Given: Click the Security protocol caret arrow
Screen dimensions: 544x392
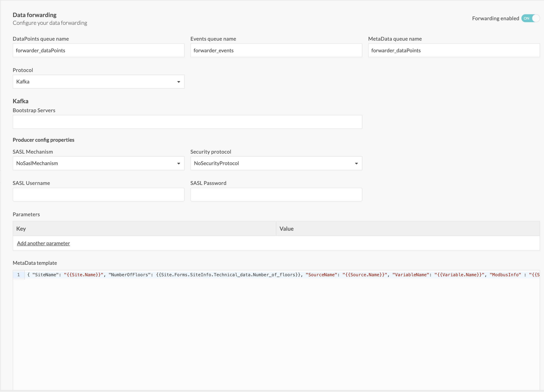Looking at the screenshot, I should (x=357, y=164).
